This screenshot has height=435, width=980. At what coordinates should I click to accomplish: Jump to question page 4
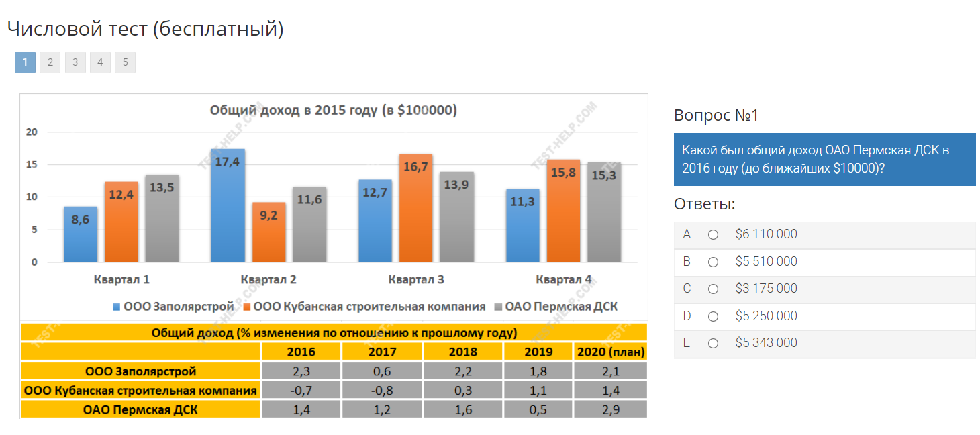[100, 62]
